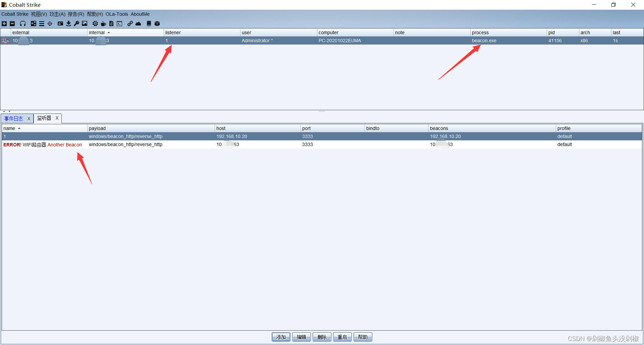644x345 pixels.
Task: Click the chain link host file icon
Action: (x=130, y=23)
